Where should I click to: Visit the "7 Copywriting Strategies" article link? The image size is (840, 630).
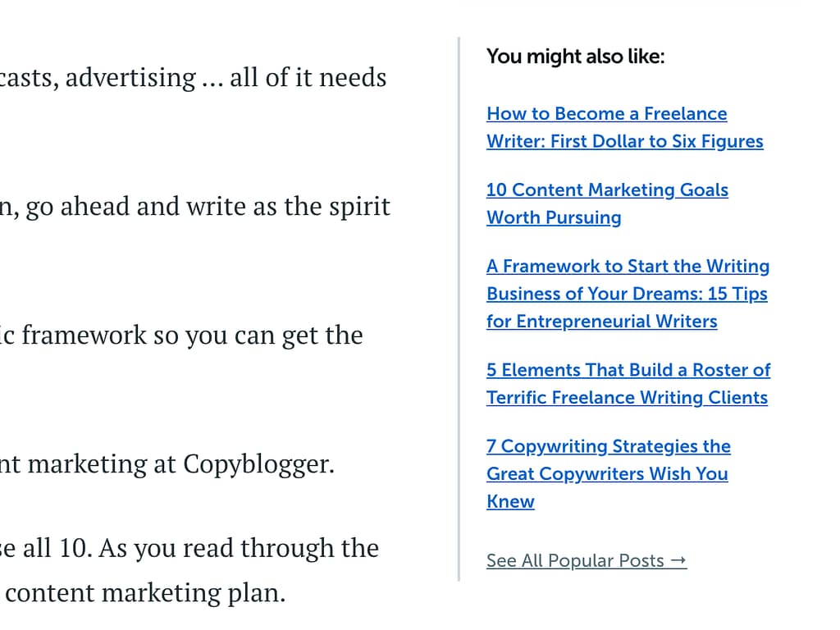click(x=608, y=447)
